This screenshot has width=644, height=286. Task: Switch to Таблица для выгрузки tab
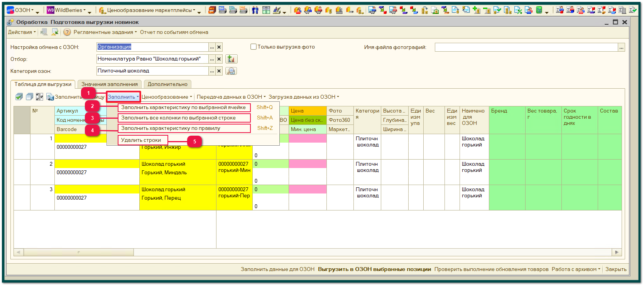pos(43,84)
